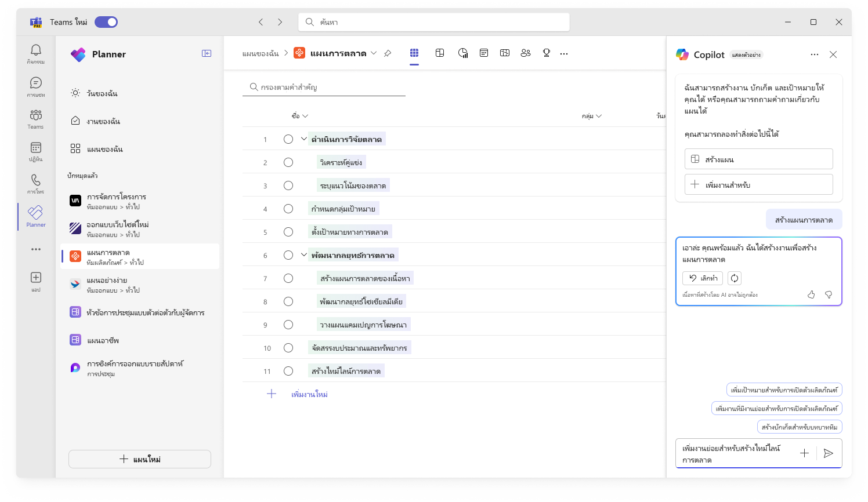Mark task ตั้งเป้าหมายทางการตลาด complete
Image resolution: width=868 pixels, height=502 pixels.
coord(288,232)
